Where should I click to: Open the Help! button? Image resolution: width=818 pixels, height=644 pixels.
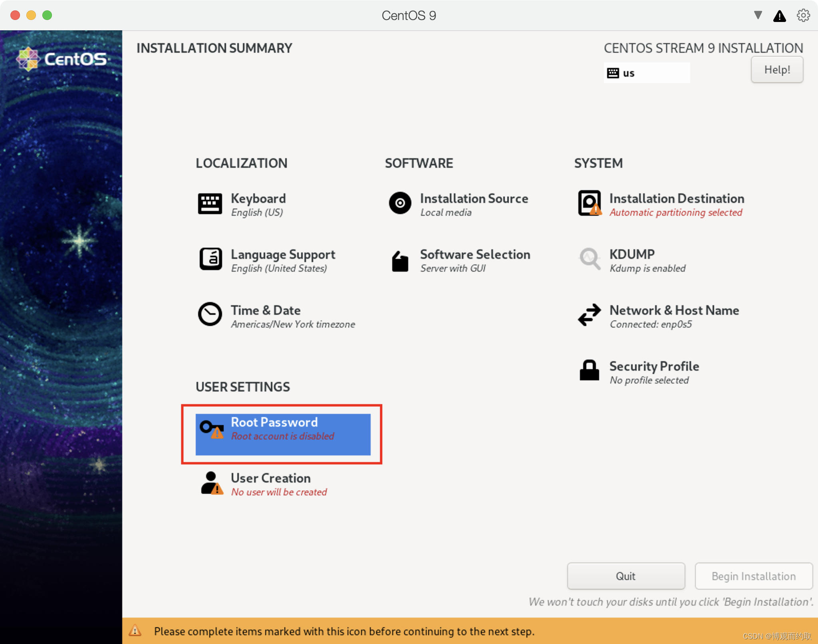[777, 70]
